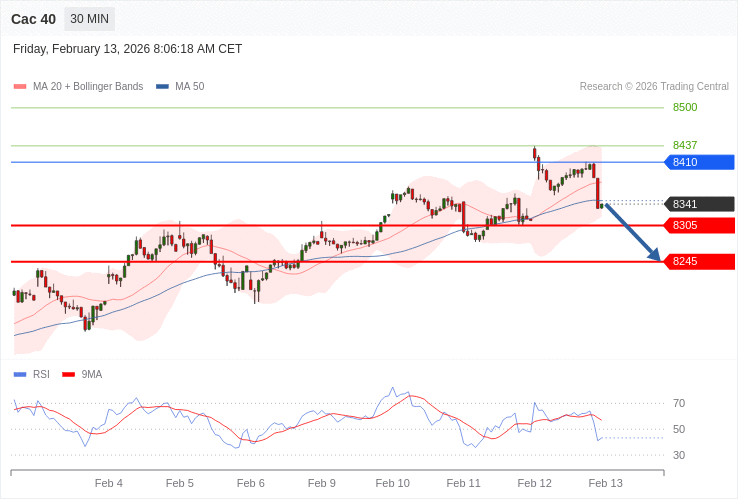Click the 9MA legend marker
This screenshot has width=738, height=500.
click(x=68, y=375)
